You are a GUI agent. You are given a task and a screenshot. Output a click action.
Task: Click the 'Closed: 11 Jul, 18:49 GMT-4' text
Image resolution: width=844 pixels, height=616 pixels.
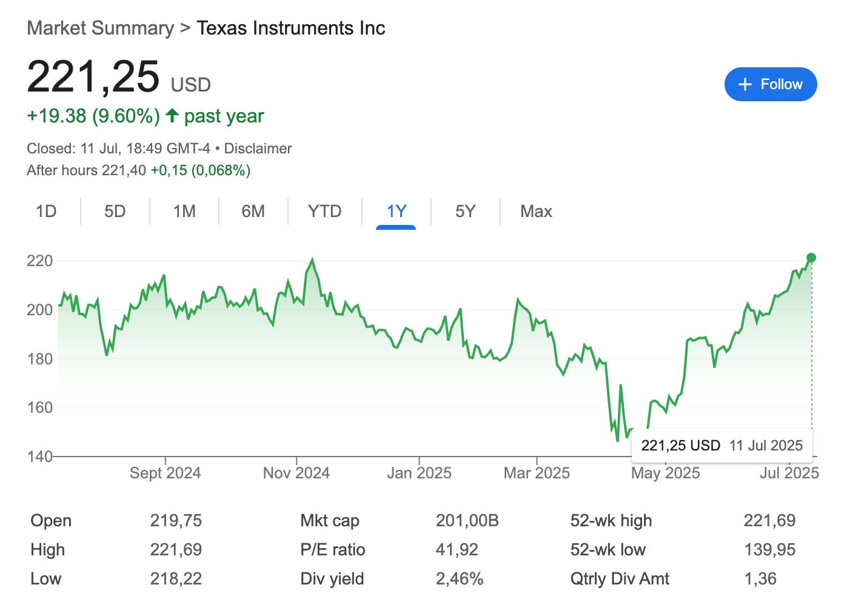click(118, 149)
